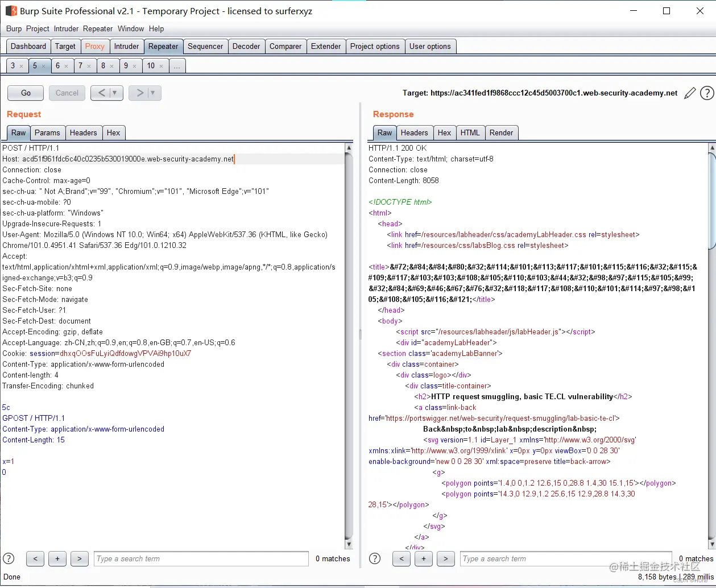This screenshot has width=716, height=588.
Task: Show request Headers view
Action: [x=84, y=132]
